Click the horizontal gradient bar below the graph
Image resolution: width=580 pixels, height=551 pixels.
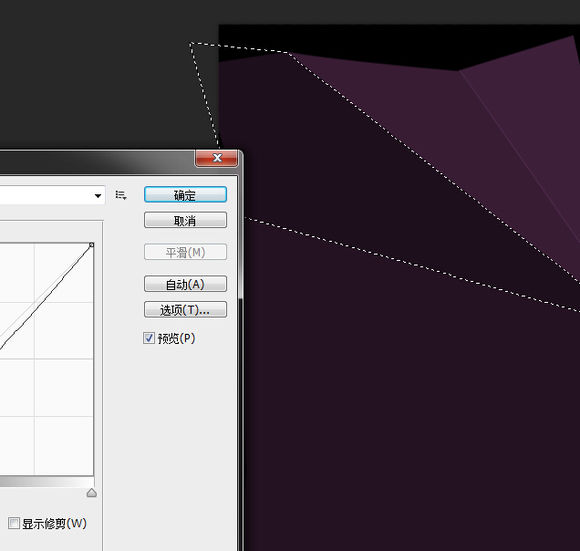click(47, 482)
